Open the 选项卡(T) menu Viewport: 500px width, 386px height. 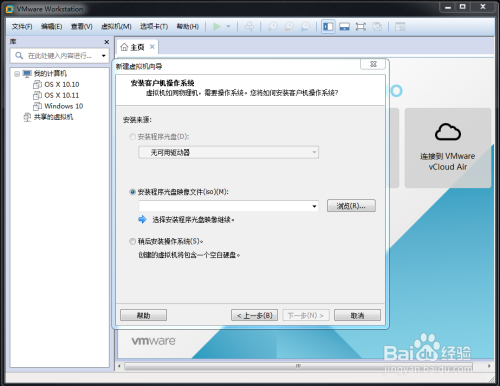pos(154,26)
